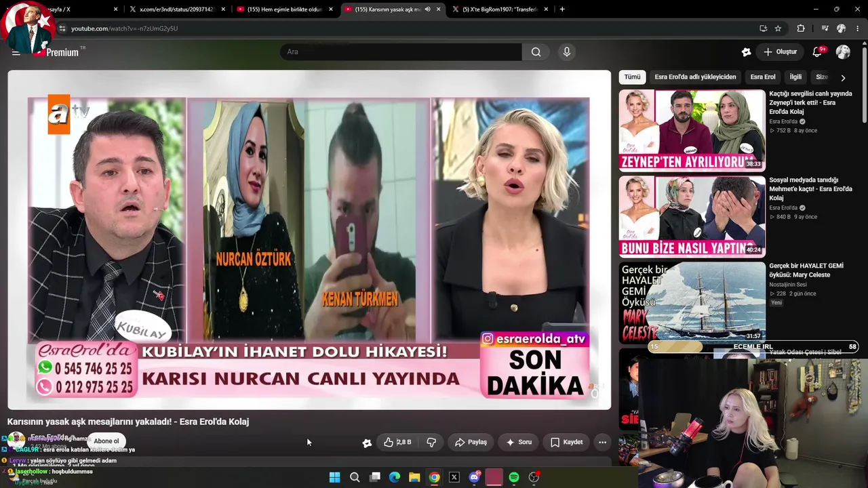Open "Gerçek bir HAYALET GEMİ öyküsü" title
Image resolution: width=868 pixels, height=488 pixels.
click(807, 270)
